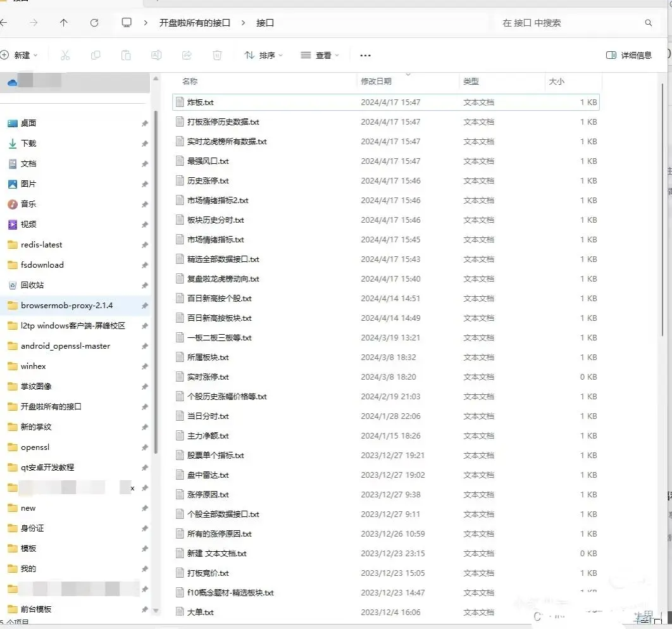Click the file icon of 打板竞价.txt
Image resolution: width=672 pixels, height=629 pixels.
(180, 573)
